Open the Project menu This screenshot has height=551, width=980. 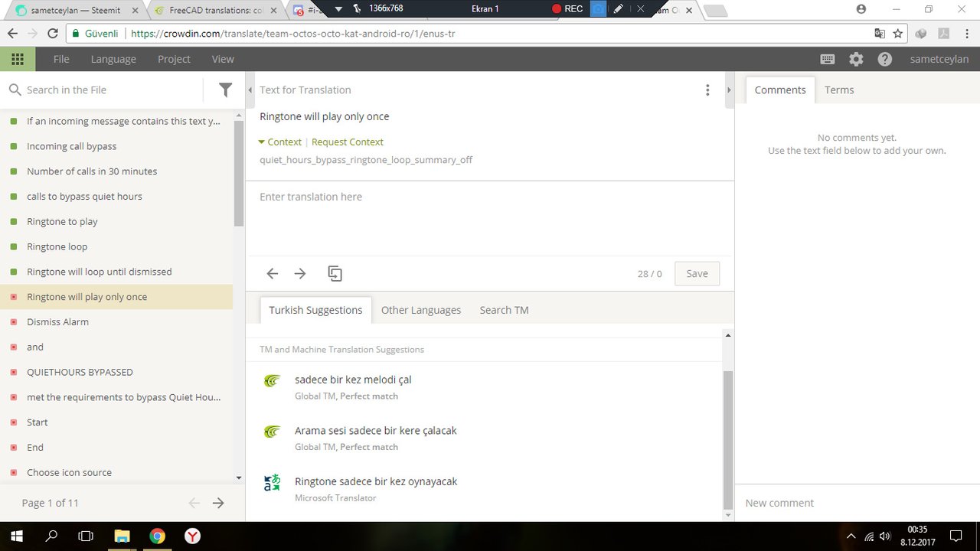(174, 59)
